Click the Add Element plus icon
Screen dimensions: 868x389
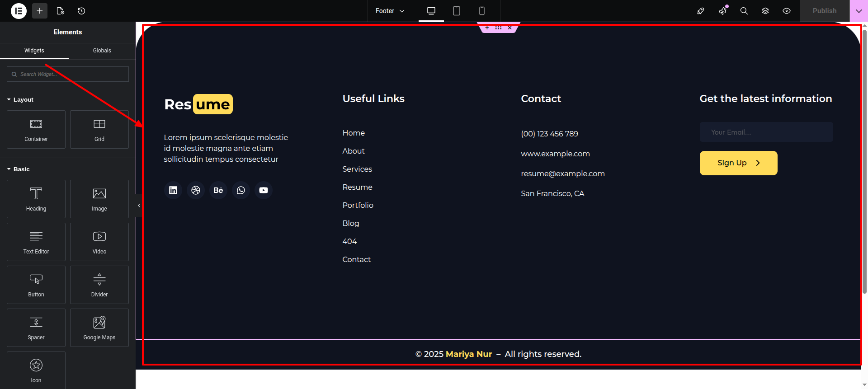point(40,11)
